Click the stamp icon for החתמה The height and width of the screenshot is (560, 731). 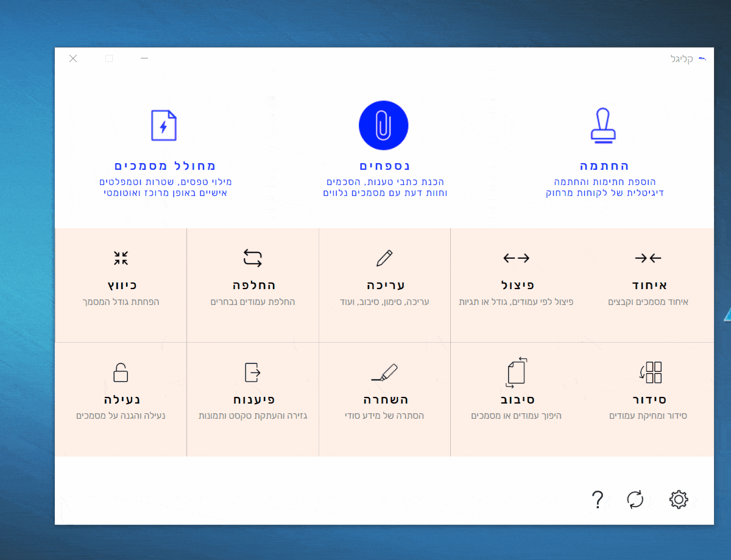pos(604,126)
